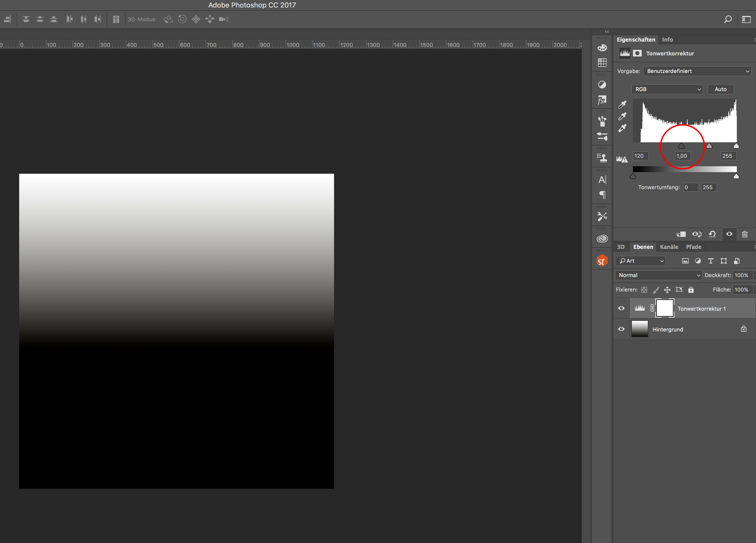The height and width of the screenshot is (543, 756).
Task: Click the Auto button
Action: 720,89
